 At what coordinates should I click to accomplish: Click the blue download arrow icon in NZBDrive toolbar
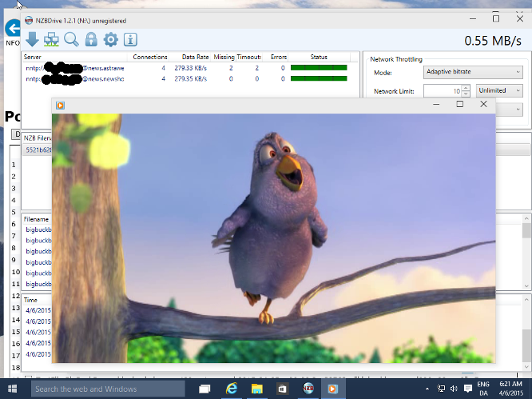[x=32, y=40]
